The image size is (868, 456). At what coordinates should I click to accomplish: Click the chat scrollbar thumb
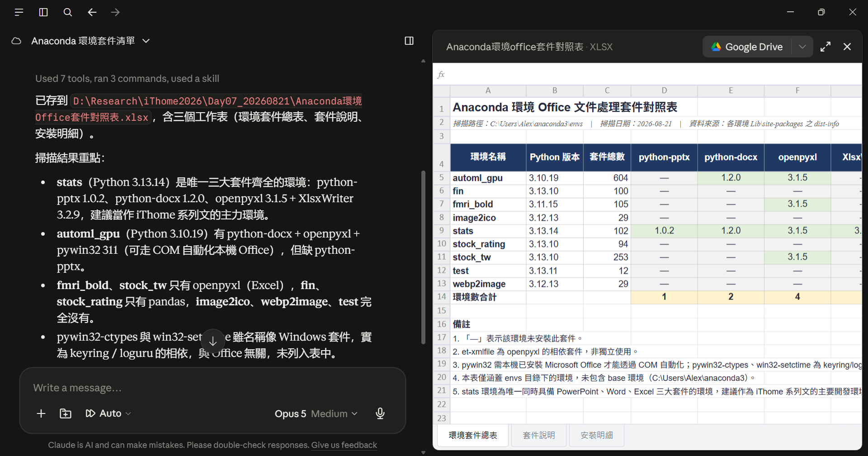pos(423,257)
